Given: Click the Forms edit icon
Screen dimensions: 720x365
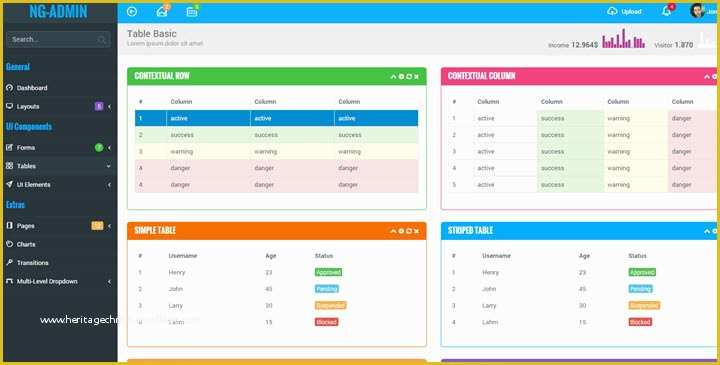Looking at the screenshot, I should pos(10,147).
